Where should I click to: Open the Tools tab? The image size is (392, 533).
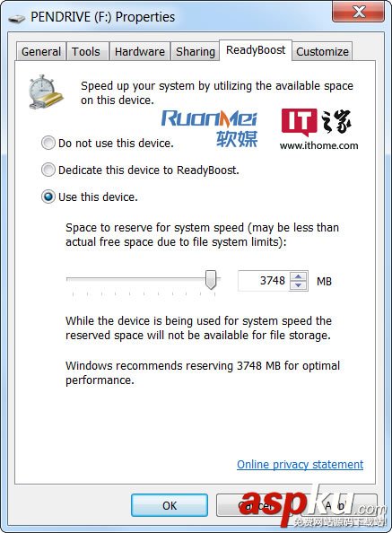click(87, 52)
